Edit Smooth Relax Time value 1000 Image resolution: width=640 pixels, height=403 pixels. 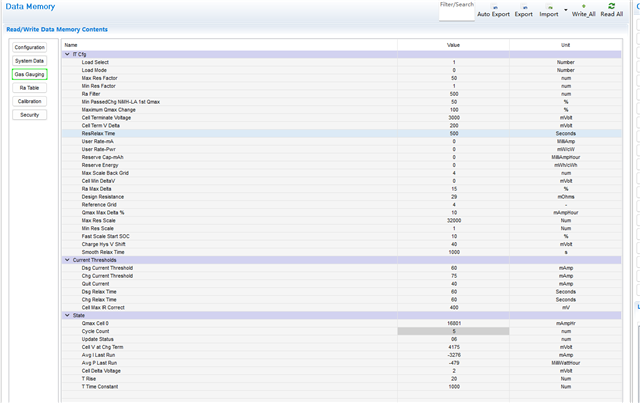coord(453,252)
